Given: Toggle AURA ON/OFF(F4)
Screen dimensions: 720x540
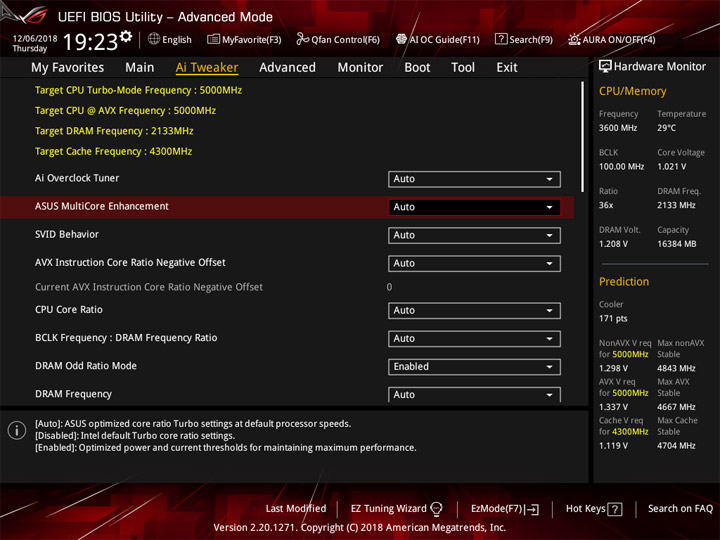Looking at the screenshot, I should tap(612, 39).
